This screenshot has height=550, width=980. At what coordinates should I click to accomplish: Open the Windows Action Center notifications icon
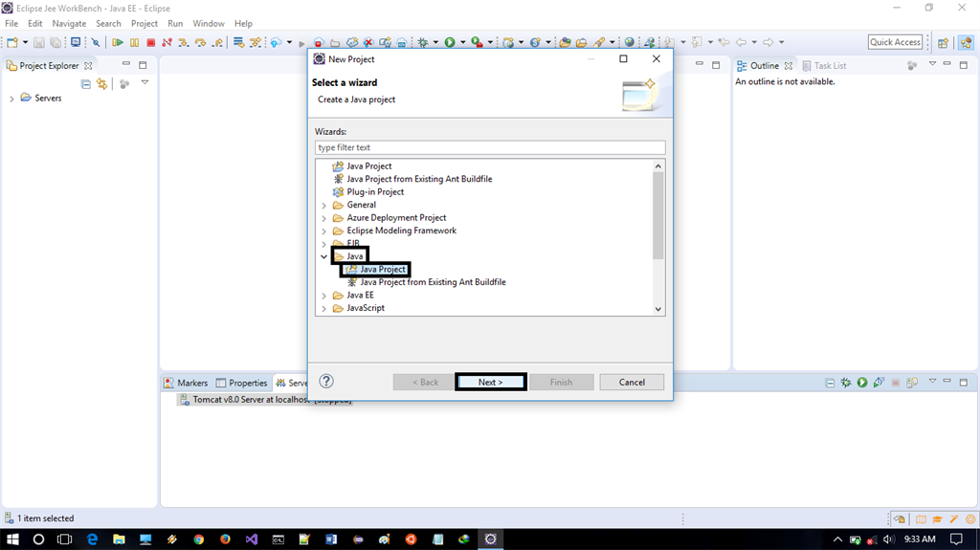[956, 539]
